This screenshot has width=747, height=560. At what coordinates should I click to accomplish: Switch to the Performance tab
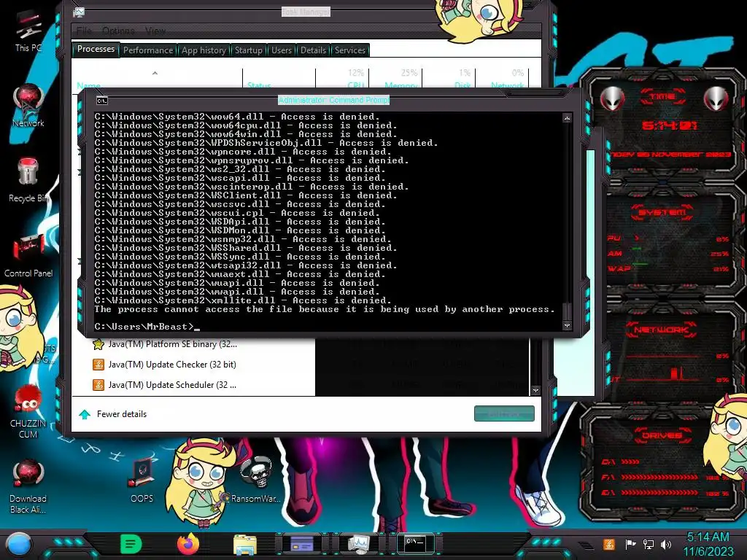(148, 50)
